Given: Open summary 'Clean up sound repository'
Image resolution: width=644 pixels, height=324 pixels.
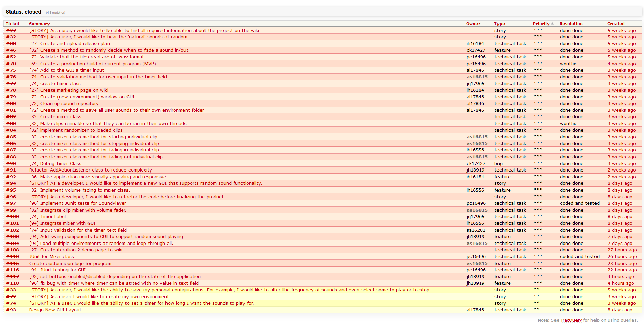Looking at the screenshot, I should (64, 104).
